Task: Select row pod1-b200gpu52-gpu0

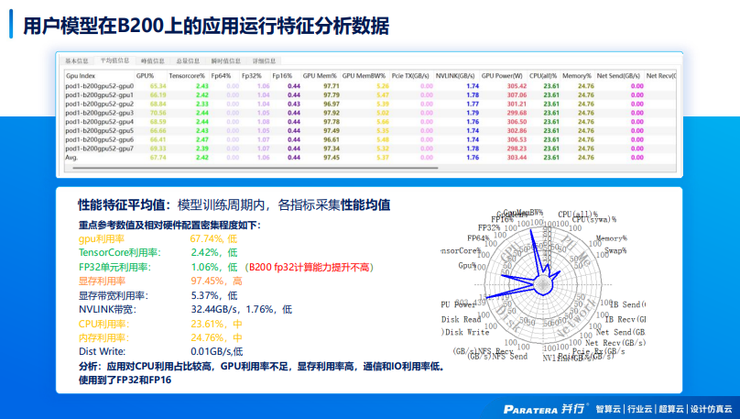Action: click(370, 86)
